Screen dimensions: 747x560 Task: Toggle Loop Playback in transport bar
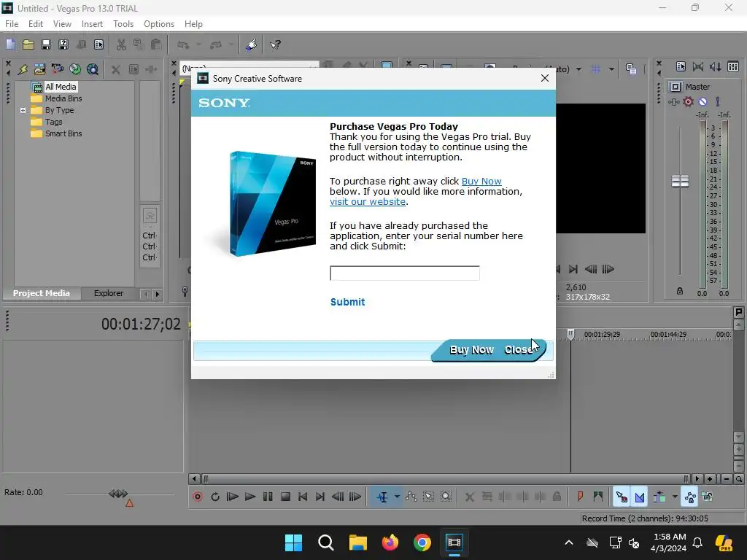[215, 497]
